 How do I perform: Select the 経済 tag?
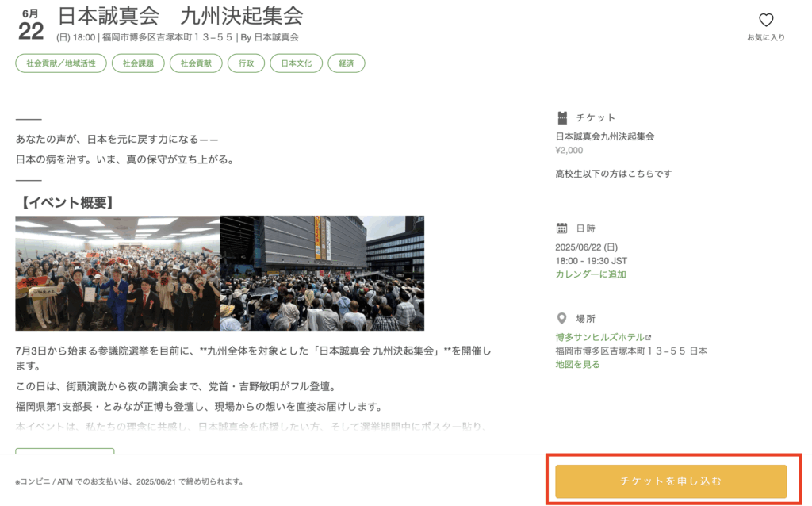pos(347,63)
